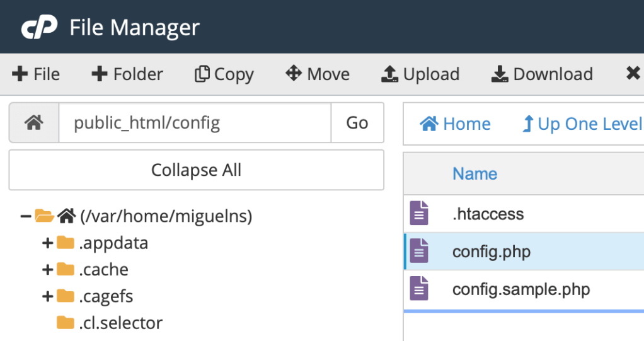The image size is (644, 341).
Task: Click the Collapse All button
Action: click(196, 170)
